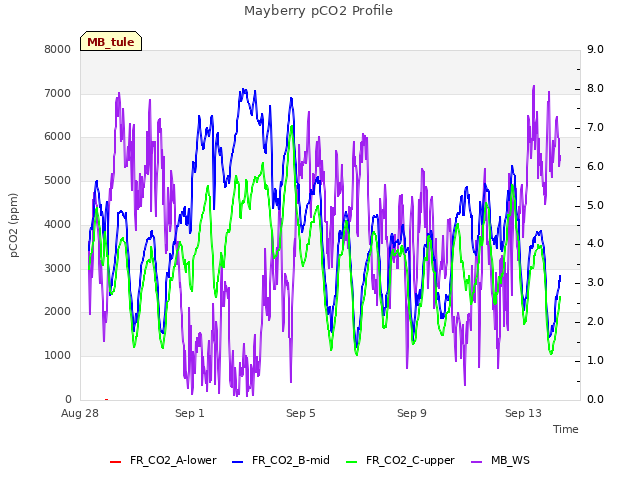Screen dimensions: 640x480
Task: Click the 1.0 right axis value
Action: (595, 360)
